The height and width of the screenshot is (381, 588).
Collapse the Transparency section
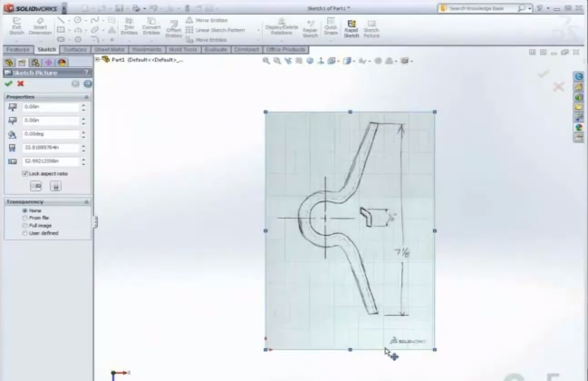[86, 202]
